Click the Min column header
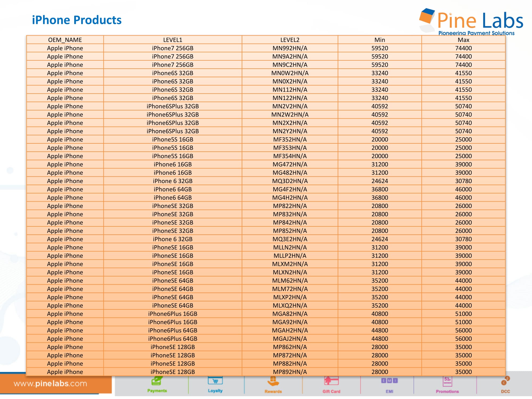This screenshot has width=532, height=399. (380, 40)
